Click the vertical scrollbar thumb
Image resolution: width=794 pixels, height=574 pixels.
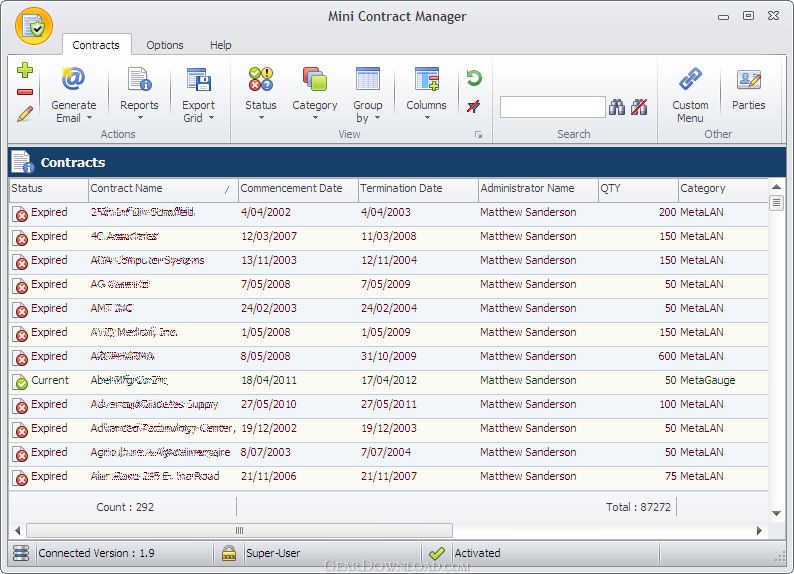776,203
